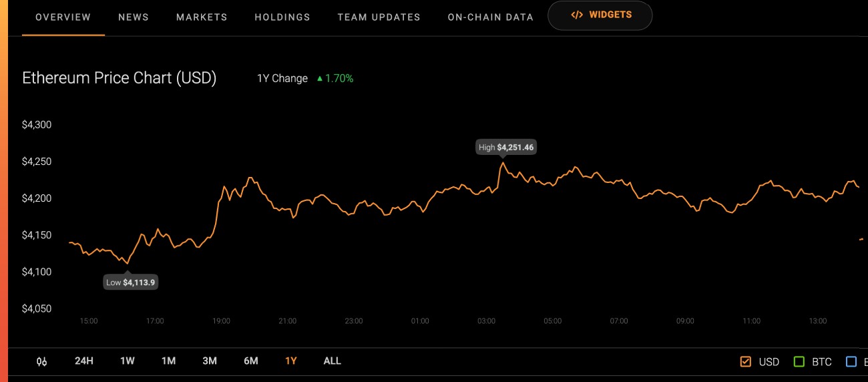Image resolution: width=868 pixels, height=382 pixels.
Task: Switch to the News tab
Action: point(134,17)
